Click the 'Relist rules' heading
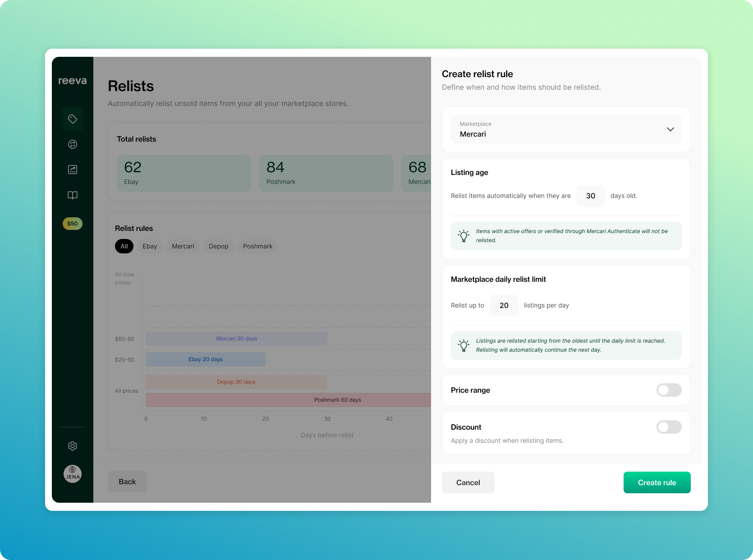 pyautogui.click(x=134, y=228)
